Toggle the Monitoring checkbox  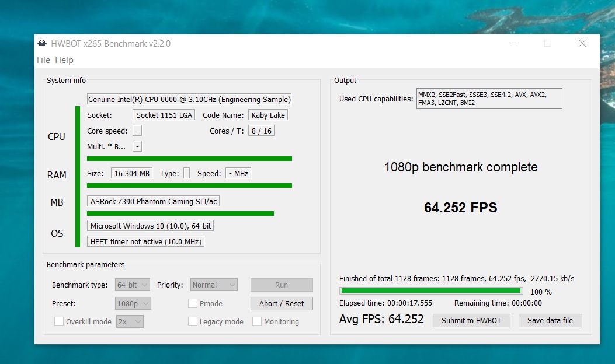(x=257, y=321)
